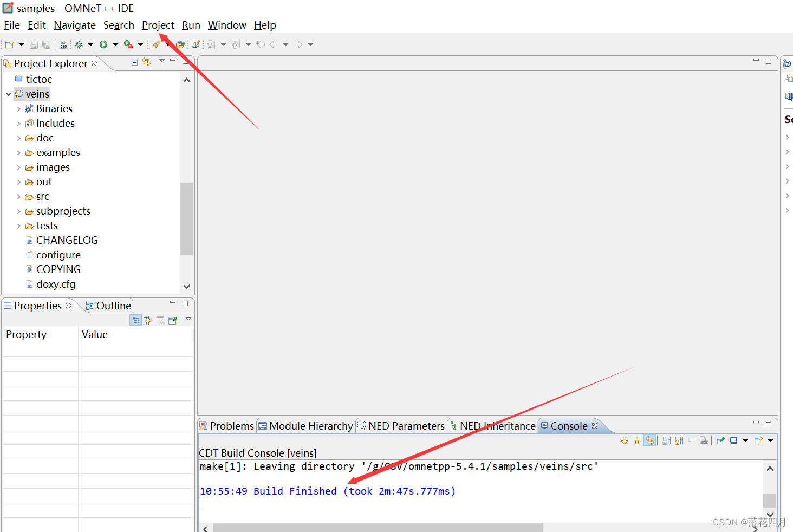Viewport: 793px width, 532px height.
Task: Expand the examples folder
Action: [19, 153]
